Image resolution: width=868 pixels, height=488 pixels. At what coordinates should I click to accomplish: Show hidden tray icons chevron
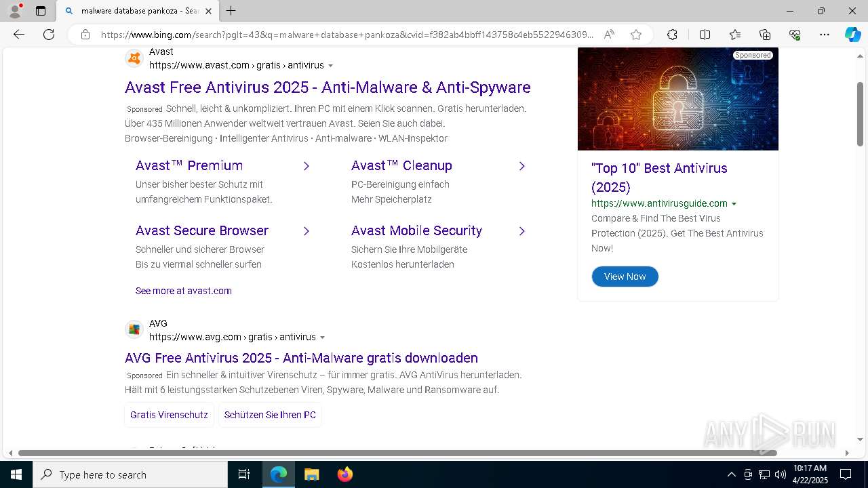(x=731, y=474)
